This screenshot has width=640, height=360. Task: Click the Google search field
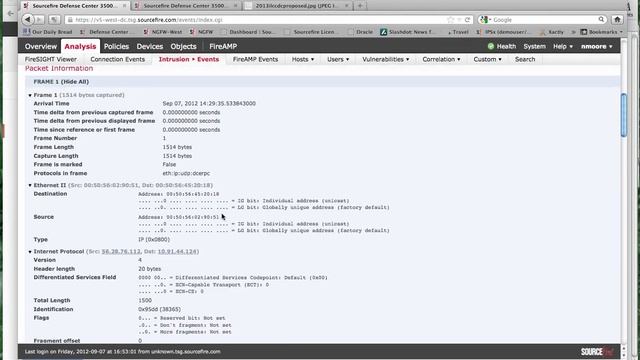[x=541, y=20]
